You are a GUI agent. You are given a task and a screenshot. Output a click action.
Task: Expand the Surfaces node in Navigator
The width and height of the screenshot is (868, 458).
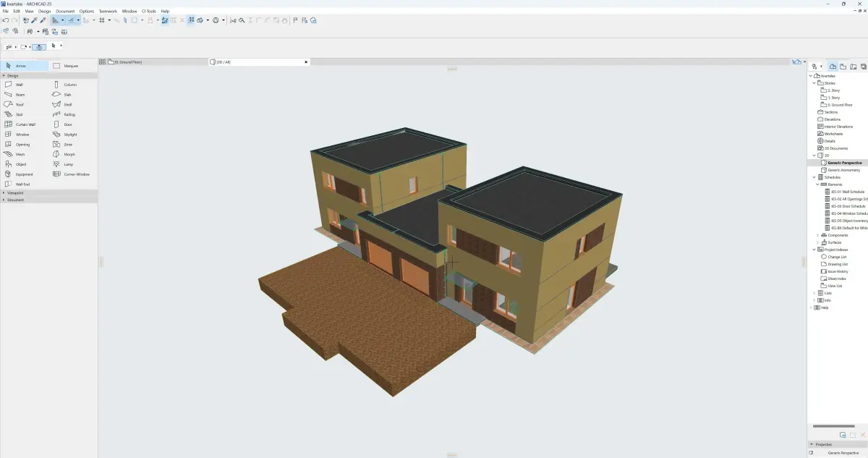[x=818, y=242]
